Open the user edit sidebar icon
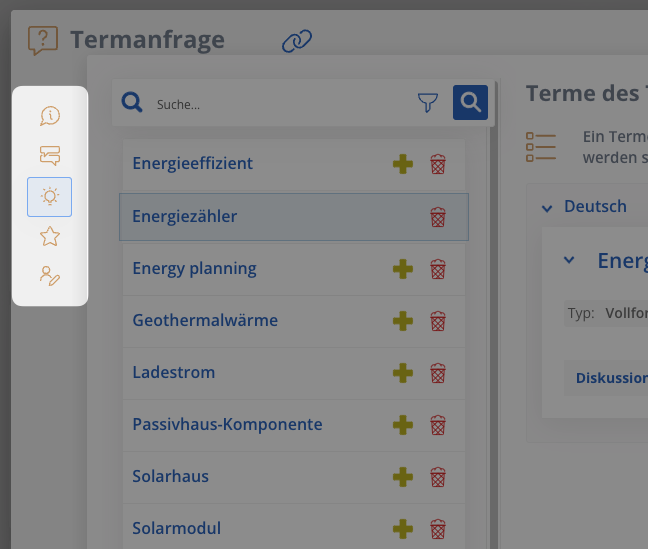 (x=50, y=276)
